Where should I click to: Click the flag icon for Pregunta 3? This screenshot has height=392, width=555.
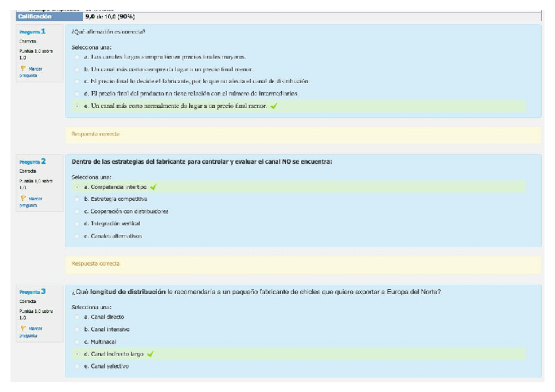click(x=23, y=329)
